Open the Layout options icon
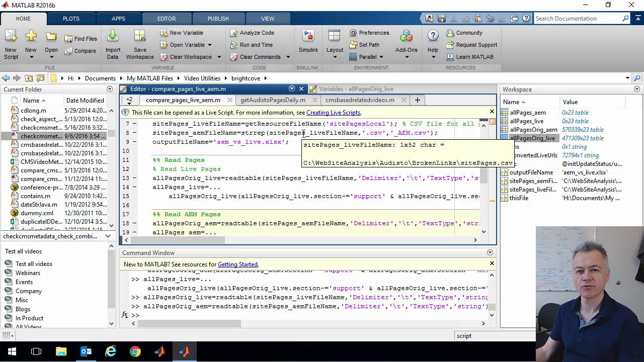 pyautogui.click(x=335, y=36)
